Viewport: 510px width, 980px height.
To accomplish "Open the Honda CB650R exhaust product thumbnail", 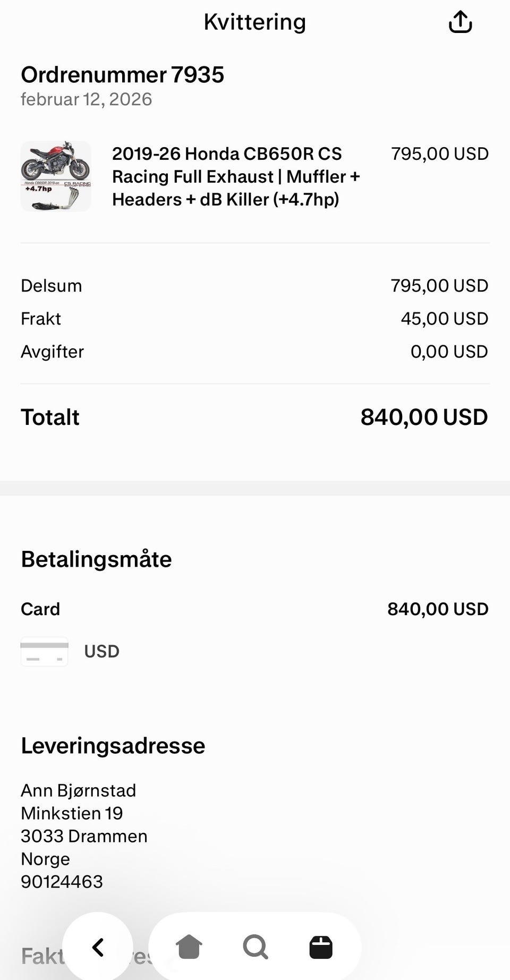I will (56, 176).
